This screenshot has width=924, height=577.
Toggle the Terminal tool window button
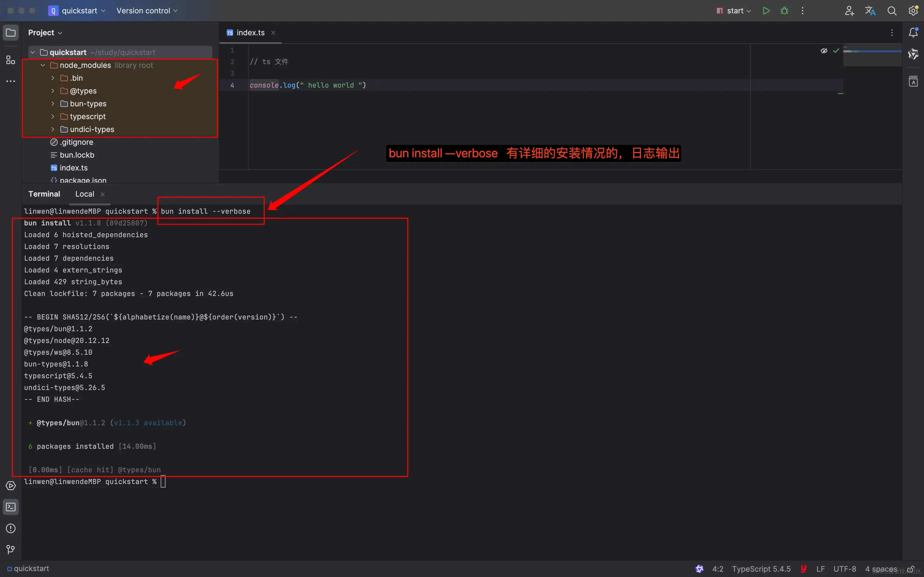pyautogui.click(x=11, y=507)
